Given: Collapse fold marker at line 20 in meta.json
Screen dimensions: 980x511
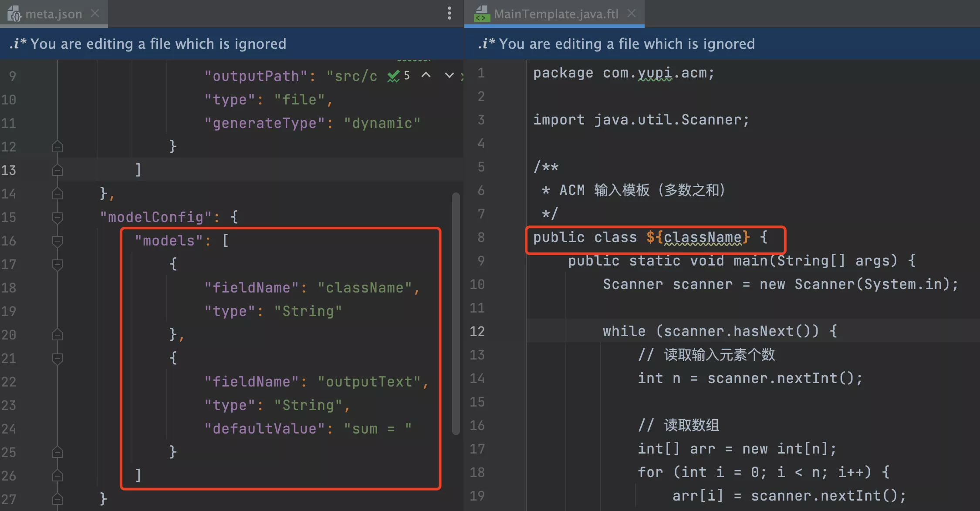Looking at the screenshot, I should coord(57,335).
